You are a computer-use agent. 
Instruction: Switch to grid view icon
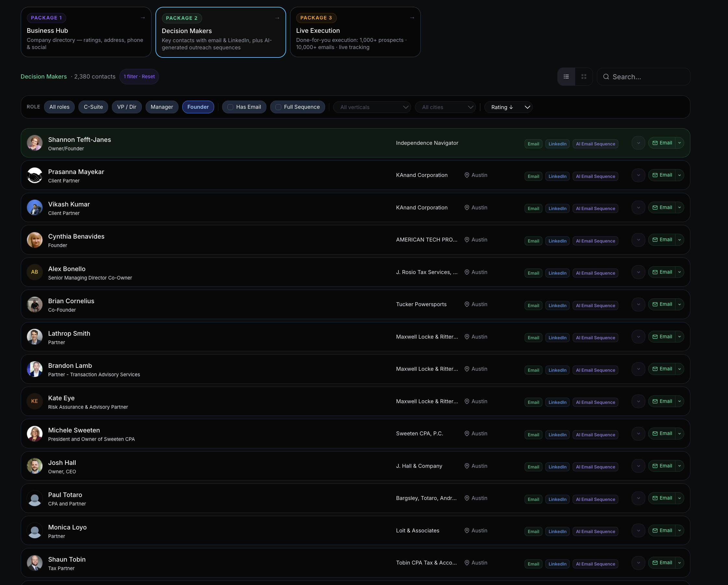584,77
